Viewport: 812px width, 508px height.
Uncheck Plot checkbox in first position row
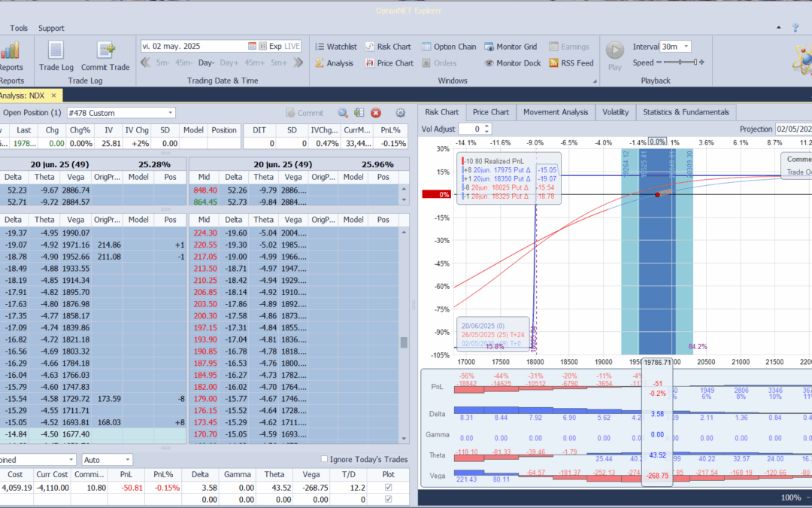(x=388, y=488)
